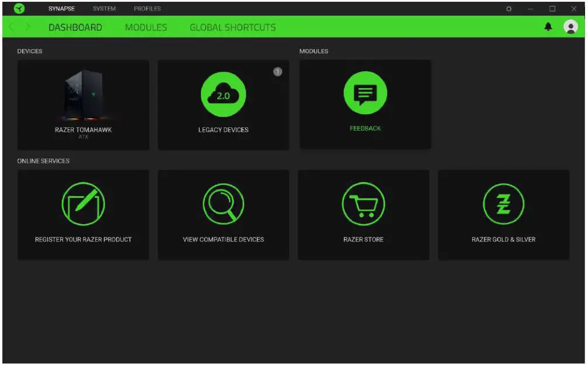This screenshot has width=588, height=367.
Task: Open the Razer Tomahawk device image
Action: click(x=83, y=95)
